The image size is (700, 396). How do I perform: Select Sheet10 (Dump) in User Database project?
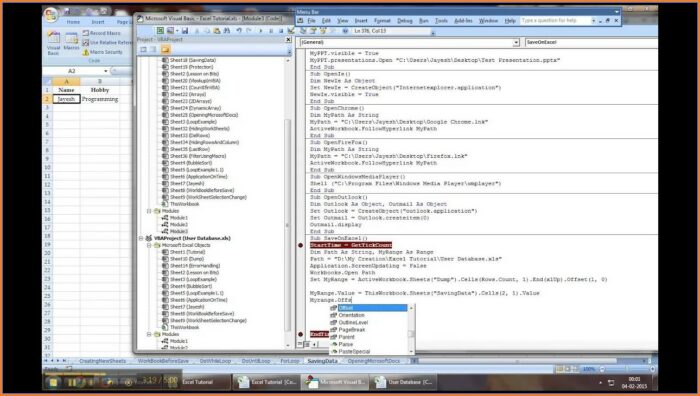[x=187, y=259]
